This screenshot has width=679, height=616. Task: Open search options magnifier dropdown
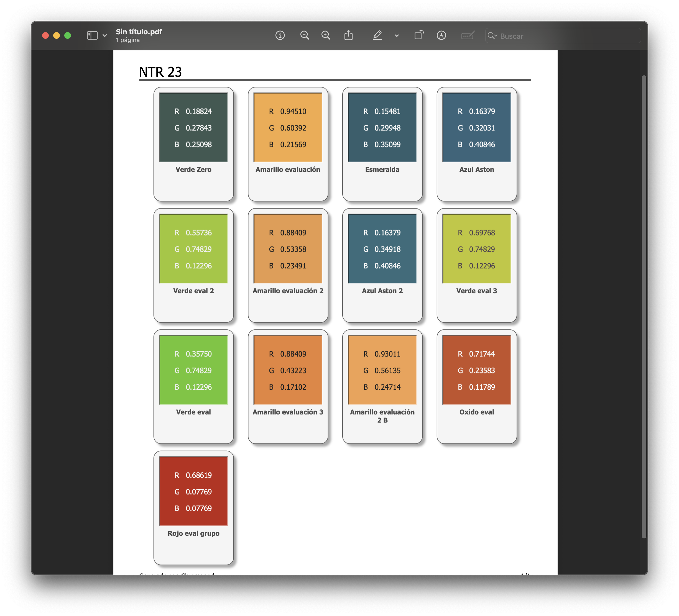point(492,36)
